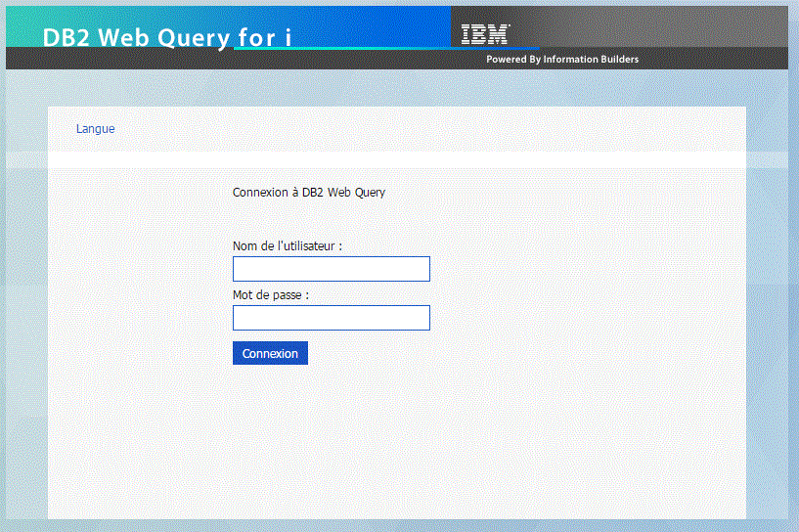Click the DB2 Web Query for i title
The height and width of the screenshot is (532, 799).
[166, 38]
